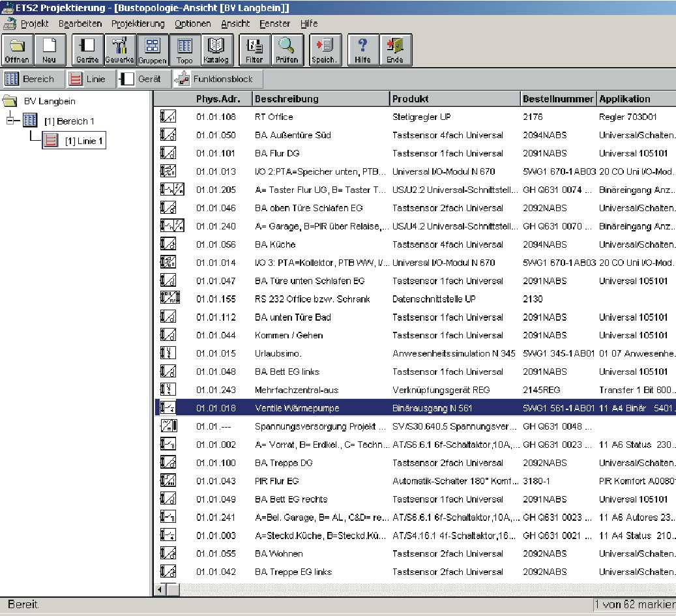Screen dimensions: 676x616
Task: Create new project with Neu icon
Action: point(50,50)
